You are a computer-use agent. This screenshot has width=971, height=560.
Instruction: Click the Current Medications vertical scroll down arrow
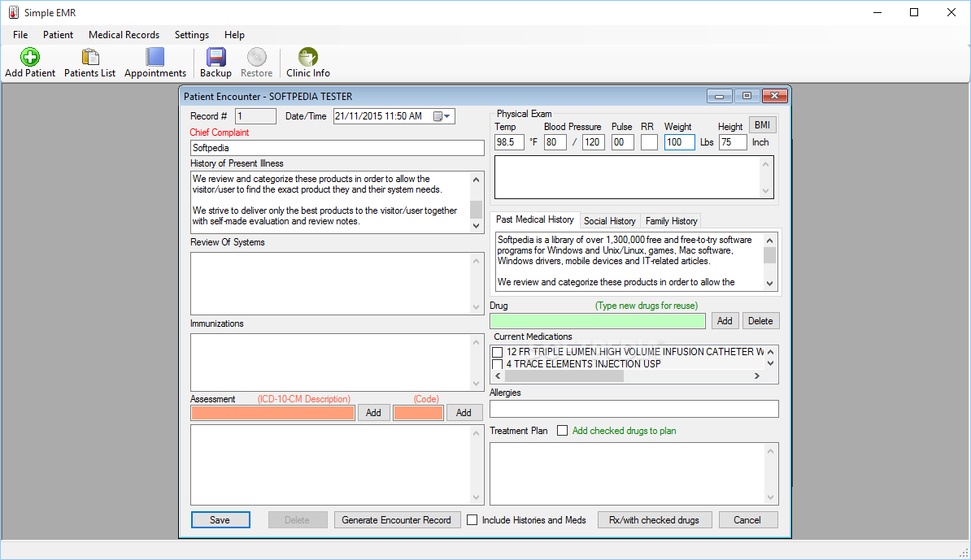click(x=770, y=364)
